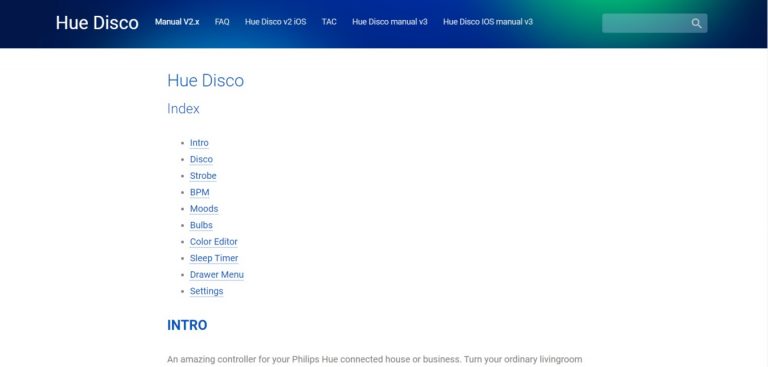Jump to the Bulbs section link

(x=201, y=225)
